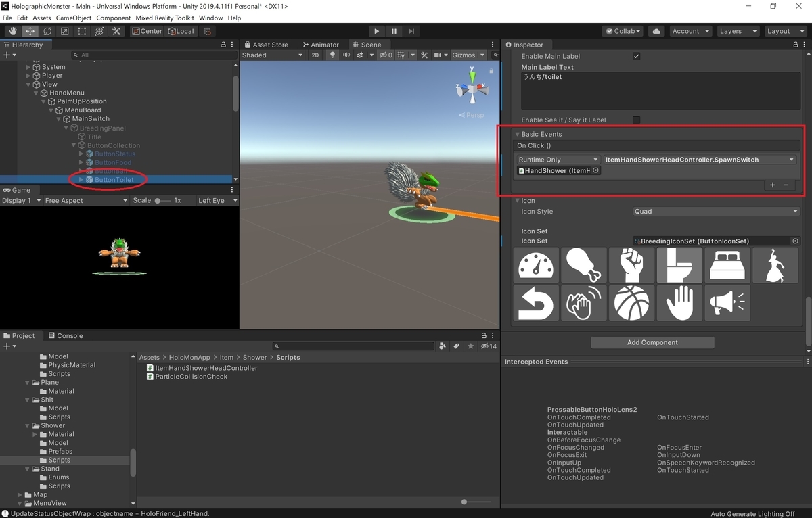Screen dimensions: 812x518
Task: Open the Runtime Only dropdown
Action: pos(558,160)
